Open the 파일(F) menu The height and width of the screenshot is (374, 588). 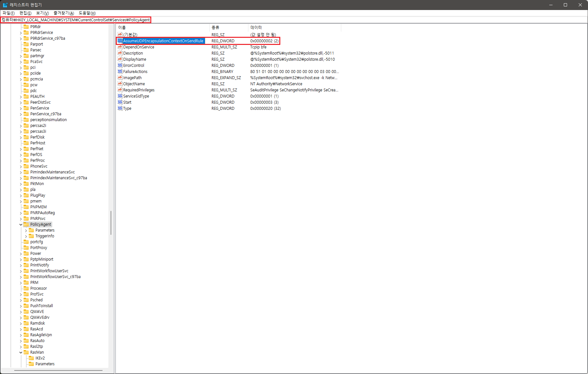[9, 13]
